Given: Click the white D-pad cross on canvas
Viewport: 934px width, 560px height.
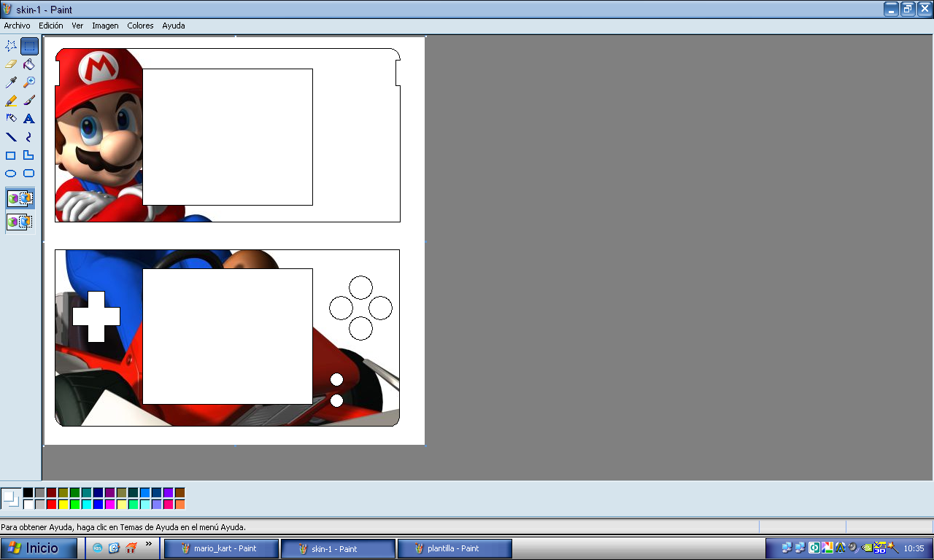Looking at the screenshot, I should tap(96, 316).
